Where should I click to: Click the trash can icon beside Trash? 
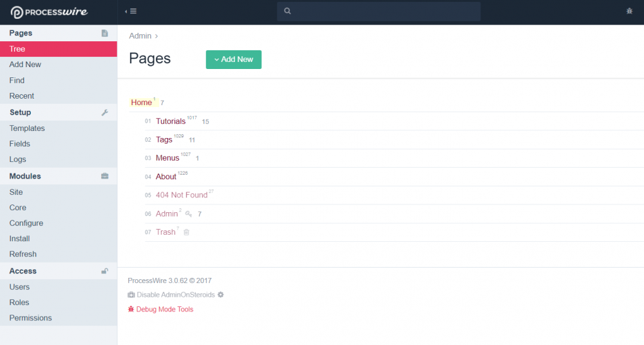[x=186, y=232]
